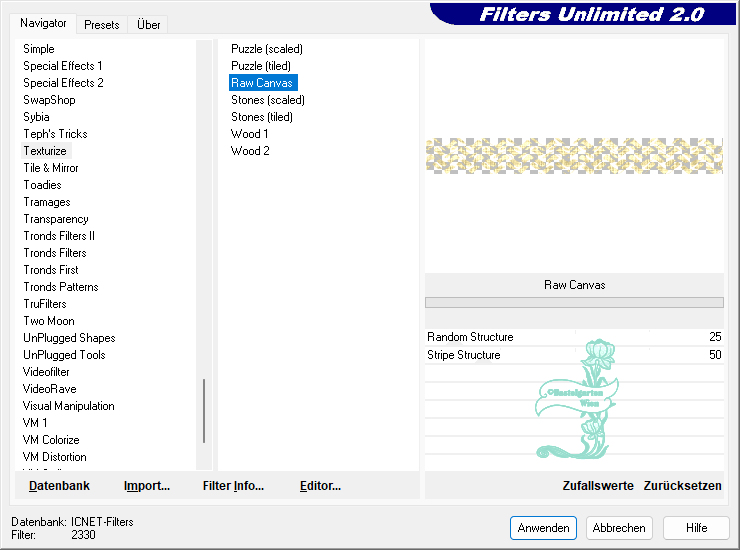The height and width of the screenshot is (550, 740).
Task: Select Stones (tiled) in the filter list
Action: [262, 117]
